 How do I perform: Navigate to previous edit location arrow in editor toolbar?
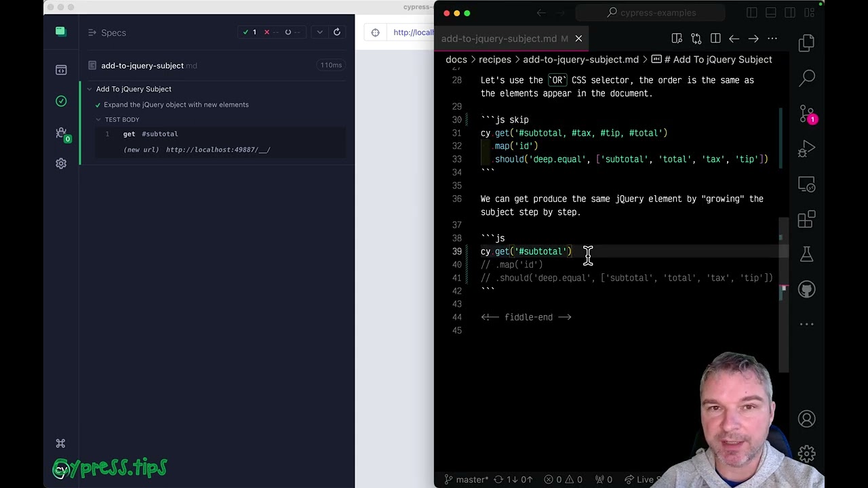(x=734, y=39)
